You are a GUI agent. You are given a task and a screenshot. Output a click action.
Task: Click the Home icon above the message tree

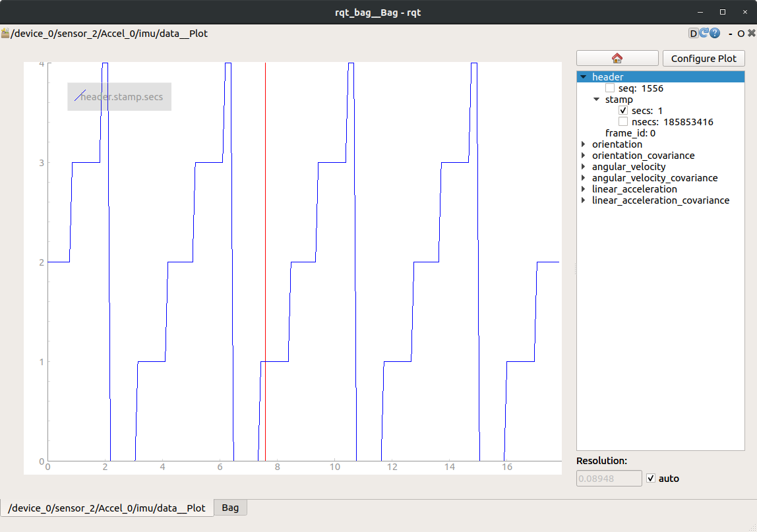click(617, 58)
